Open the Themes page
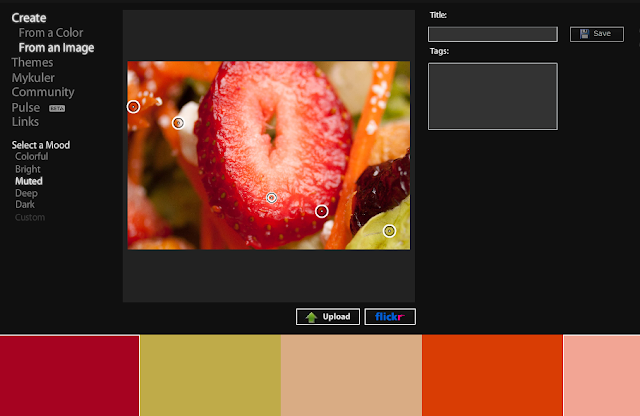Viewport: 640px width, 416px height. pyautogui.click(x=32, y=62)
